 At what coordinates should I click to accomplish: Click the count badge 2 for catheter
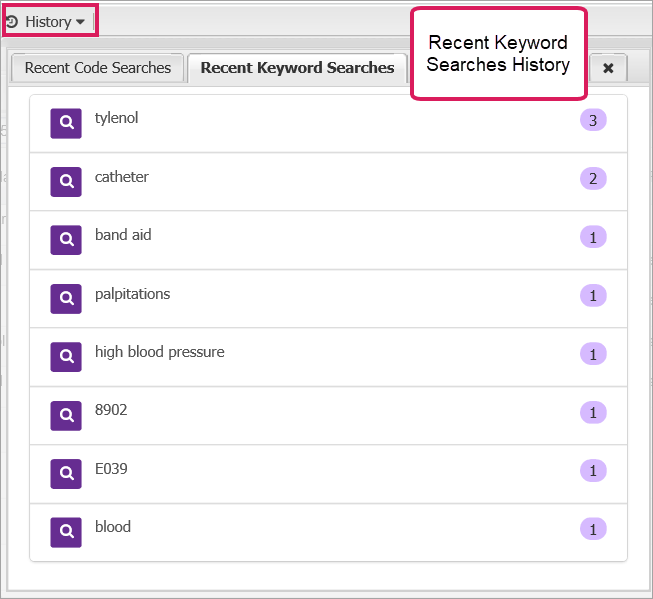[x=593, y=179]
